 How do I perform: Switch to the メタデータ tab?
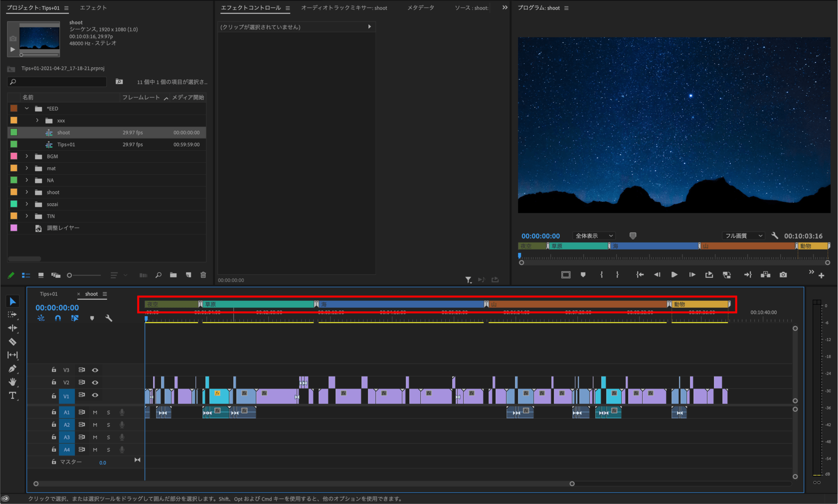[x=421, y=8]
